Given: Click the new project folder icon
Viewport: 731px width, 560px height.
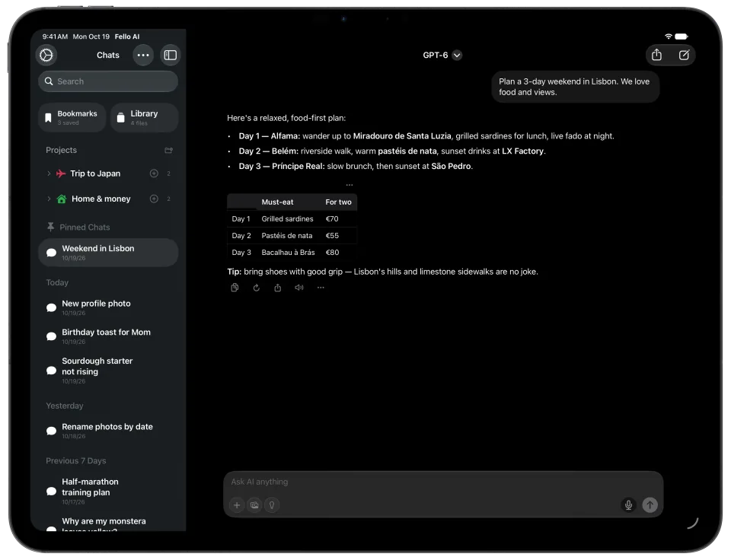Looking at the screenshot, I should point(169,150).
